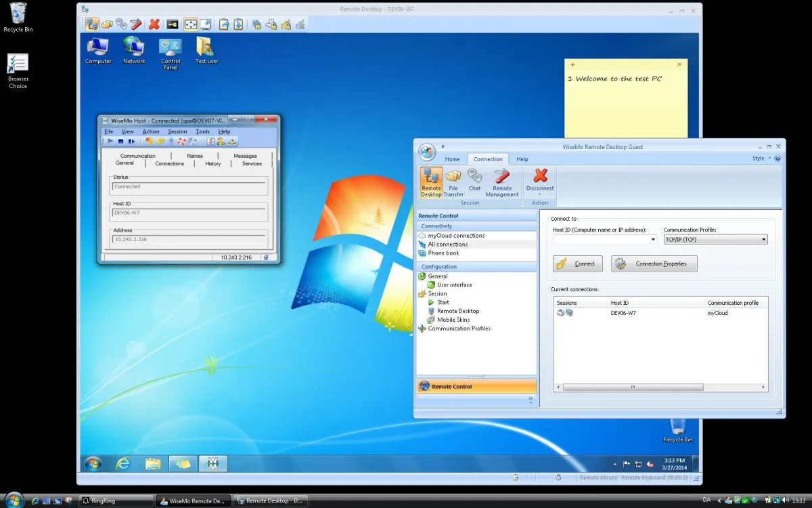Click the horizontal scrollbar in Current connections
This screenshot has height=508, width=812.
click(x=633, y=387)
